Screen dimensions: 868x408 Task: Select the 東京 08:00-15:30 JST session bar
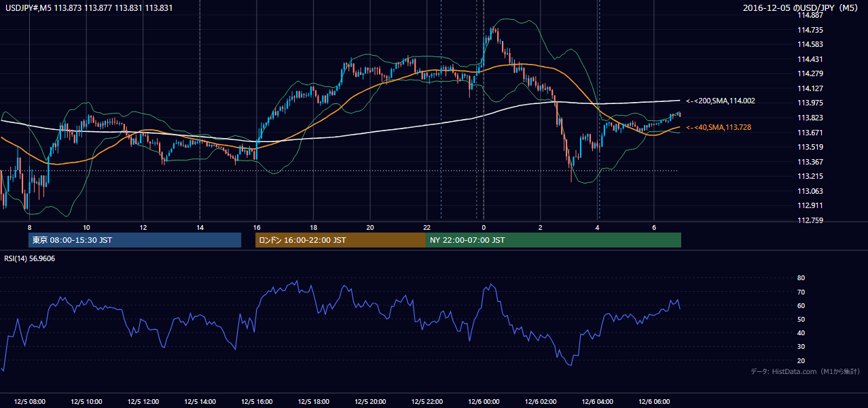(134, 240)
